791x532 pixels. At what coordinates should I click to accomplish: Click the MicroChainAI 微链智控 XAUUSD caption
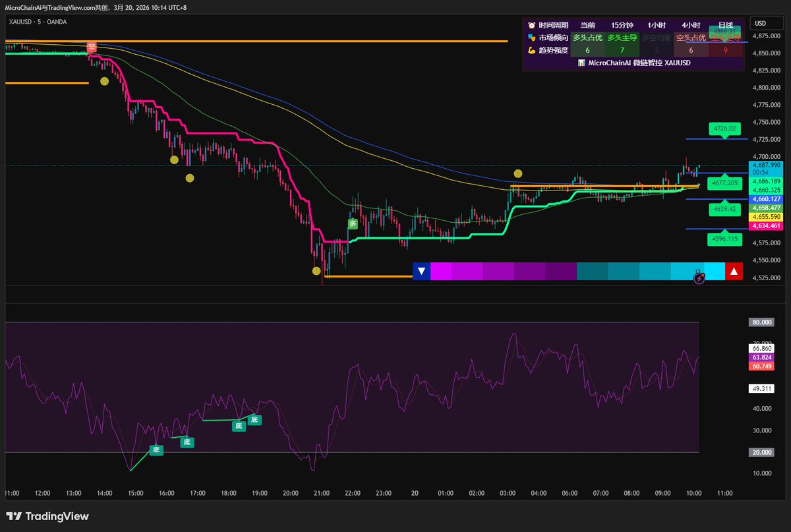pos(639,63)
